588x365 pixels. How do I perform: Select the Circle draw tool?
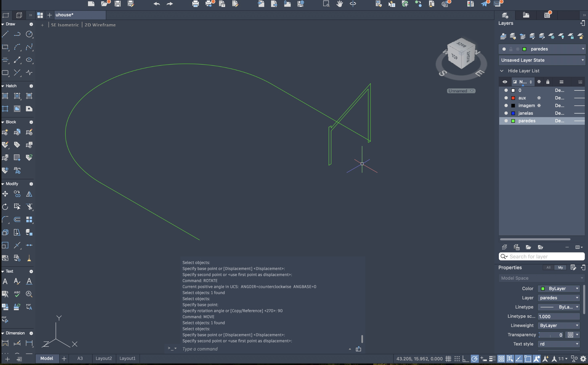(29, 34)
